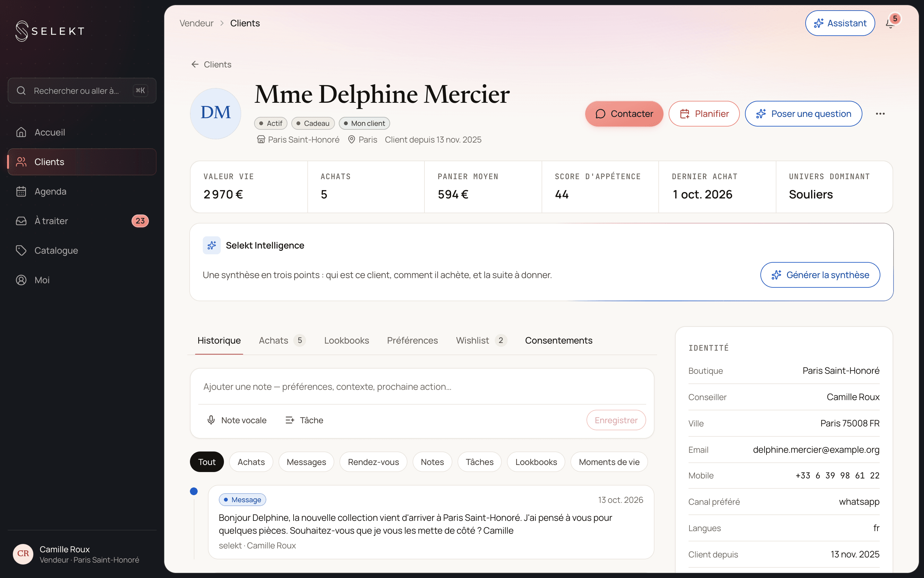The image size is (924, 578).
Task: Click the blue Message tag in history
Action: 243,500
